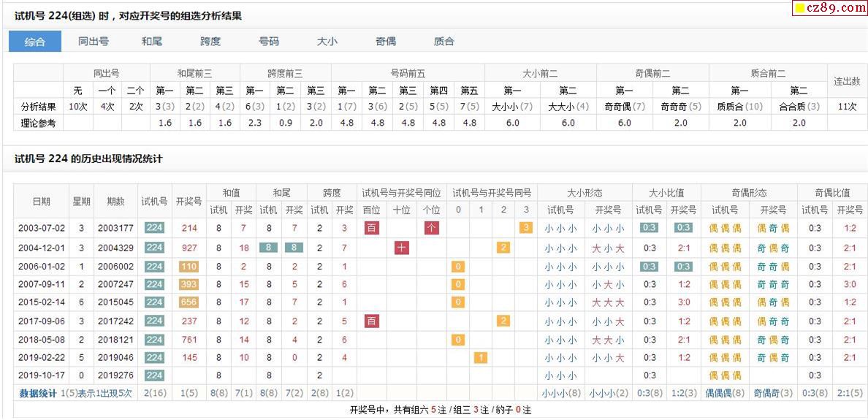The width and height of the screenshot is (868, 420).
Task: Click the orange 1 badge in 2019-02-22 row
Action: 481,357
